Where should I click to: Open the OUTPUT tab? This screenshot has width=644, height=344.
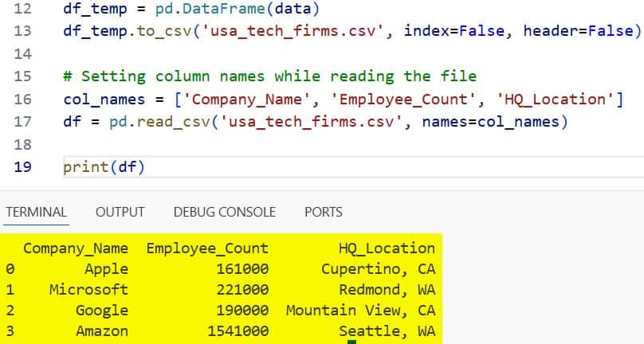click(120, 212)
